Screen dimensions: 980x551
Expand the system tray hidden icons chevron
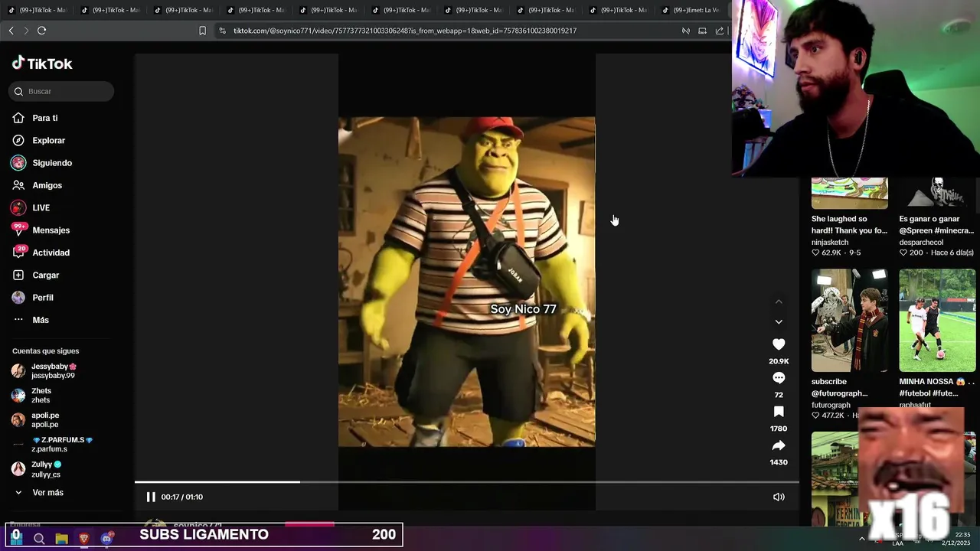(x=861, y=539)
